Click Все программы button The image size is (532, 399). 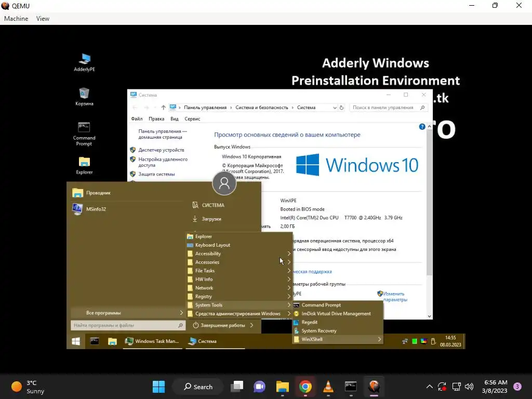128,313
